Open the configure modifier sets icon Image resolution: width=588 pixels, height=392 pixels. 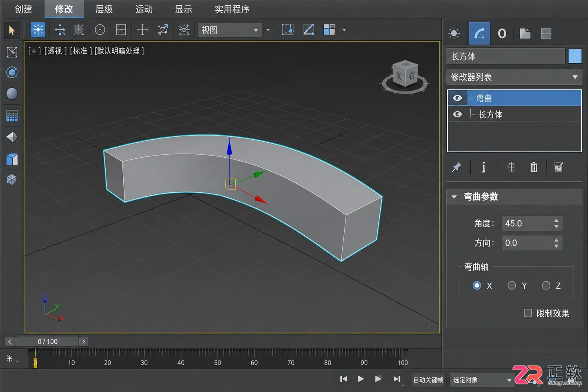click(559, 167)
